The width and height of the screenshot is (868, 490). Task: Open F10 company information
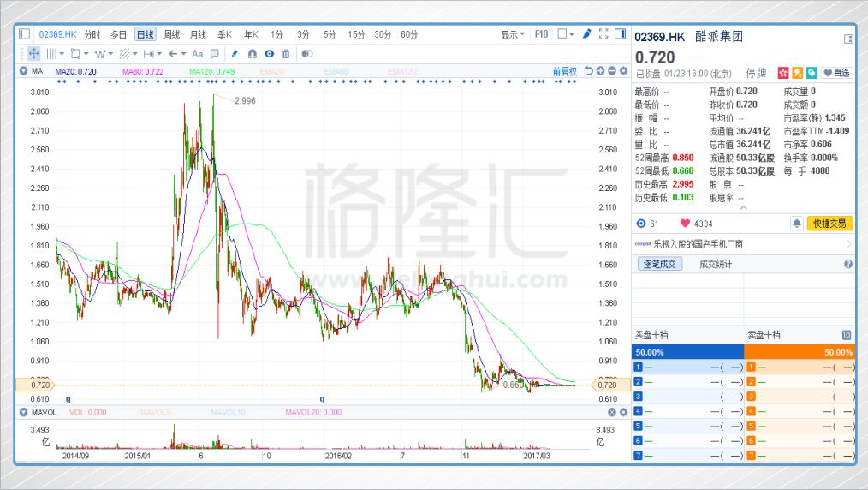pyautogui.click(x=541, y=34)
